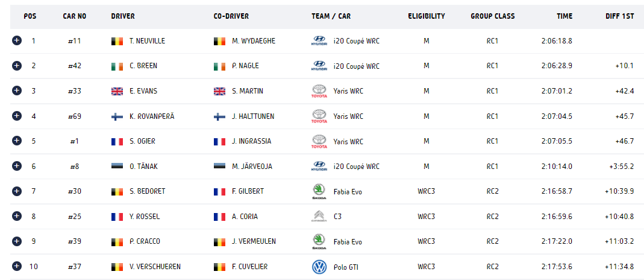This screenshot has height=280, width=644.
Task: Sort by the POS column header
Action: point(30,16)
